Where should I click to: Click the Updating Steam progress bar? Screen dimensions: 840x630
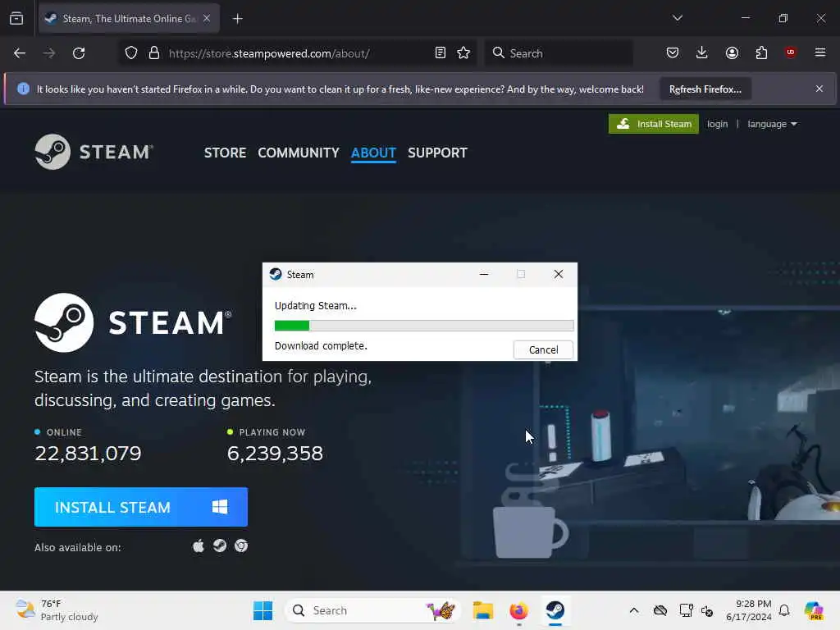tap(424, 326)
